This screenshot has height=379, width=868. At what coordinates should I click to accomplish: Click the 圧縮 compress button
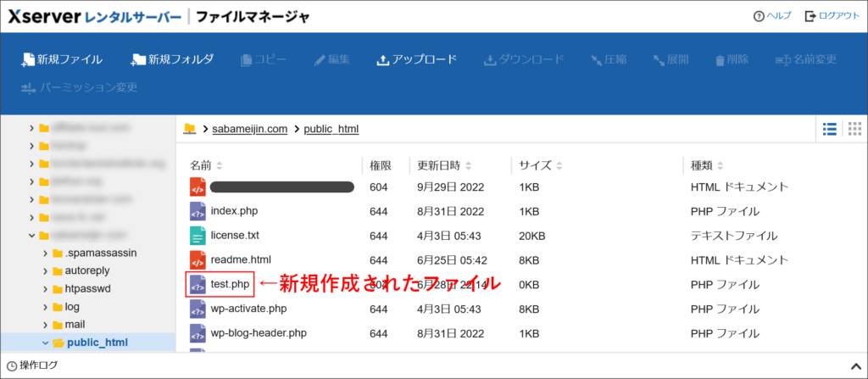pyautogui.click(x=609, y=59)
